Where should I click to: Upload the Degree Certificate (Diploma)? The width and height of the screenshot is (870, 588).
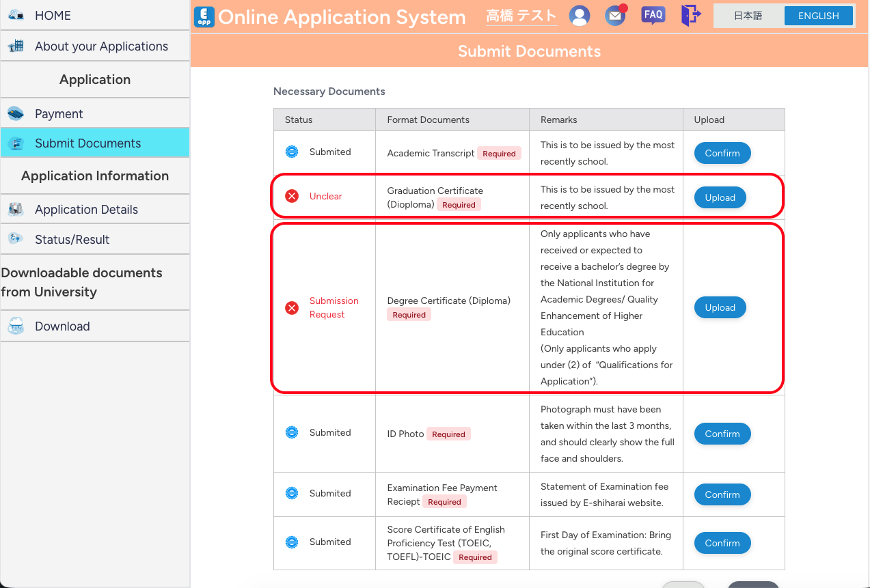coord(720,307)
